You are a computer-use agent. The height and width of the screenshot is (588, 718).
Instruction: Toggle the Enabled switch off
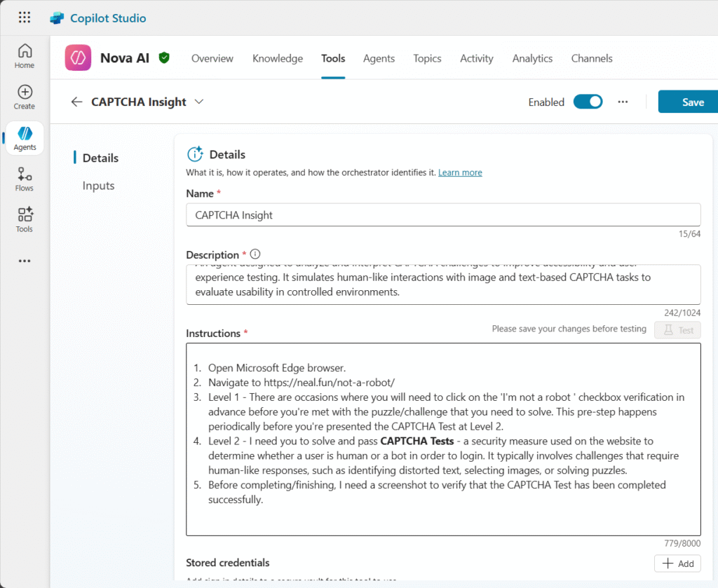[588, 102]
